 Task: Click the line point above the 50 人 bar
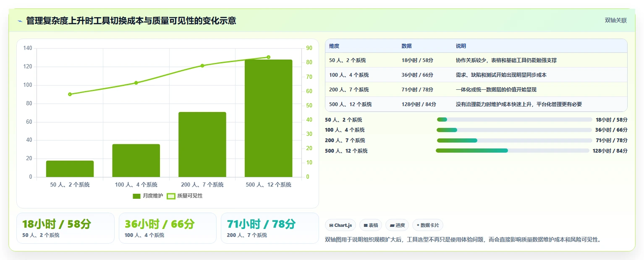(x=70, y=94)
